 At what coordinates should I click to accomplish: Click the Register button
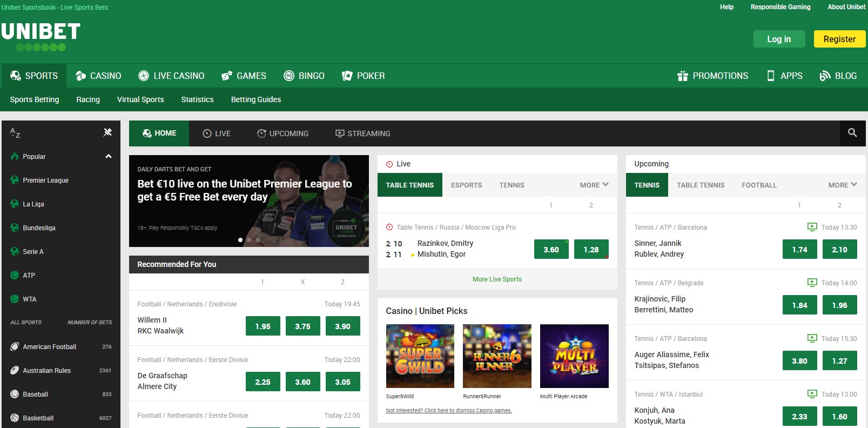click(x=839, y=39)
